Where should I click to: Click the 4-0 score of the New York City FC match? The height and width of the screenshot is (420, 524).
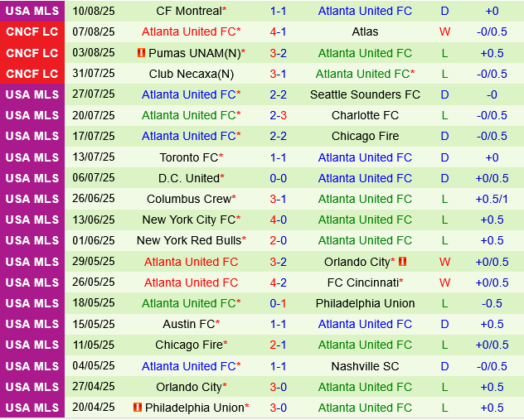pos(278,220)
